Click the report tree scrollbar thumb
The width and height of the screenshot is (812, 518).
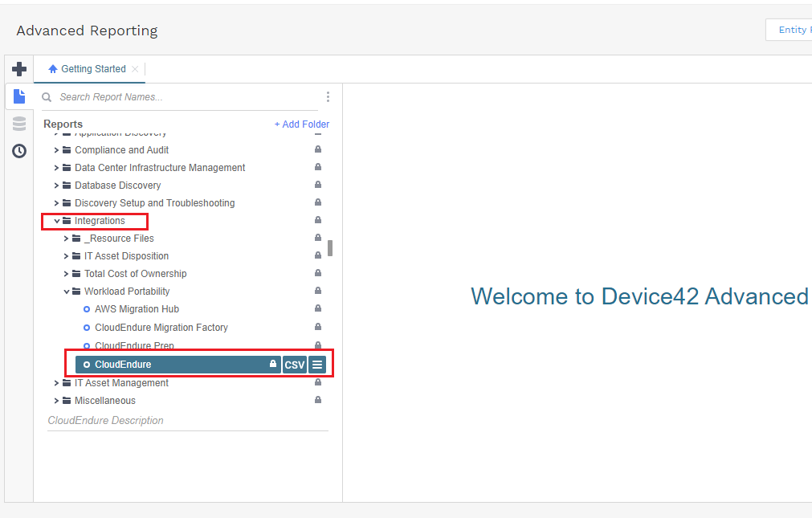click(330, 248)
